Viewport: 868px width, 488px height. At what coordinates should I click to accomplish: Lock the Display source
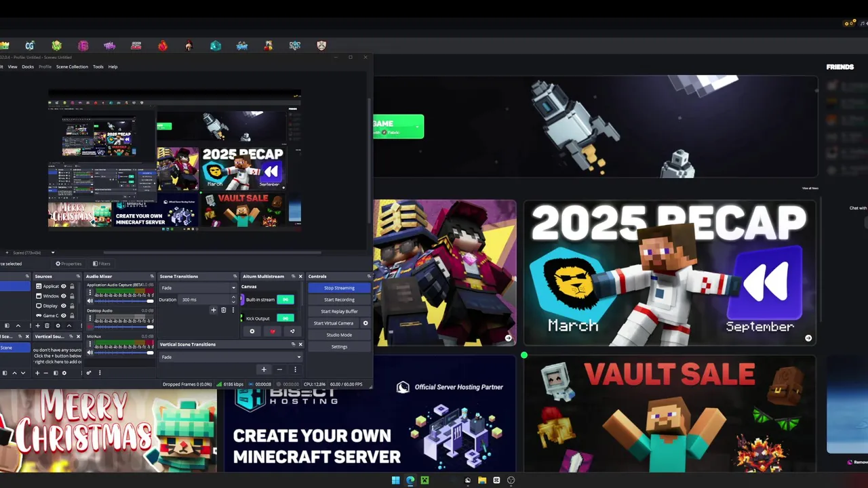[72, 306]
